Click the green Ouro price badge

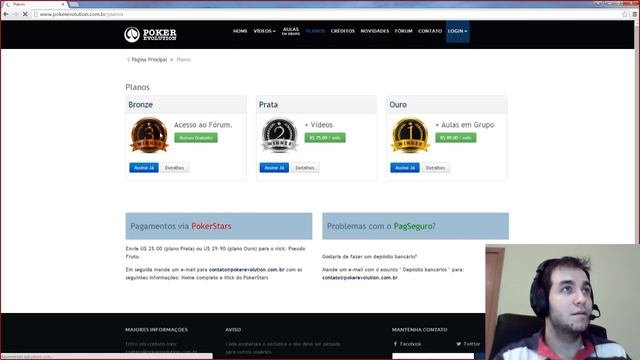click(456, 138)
